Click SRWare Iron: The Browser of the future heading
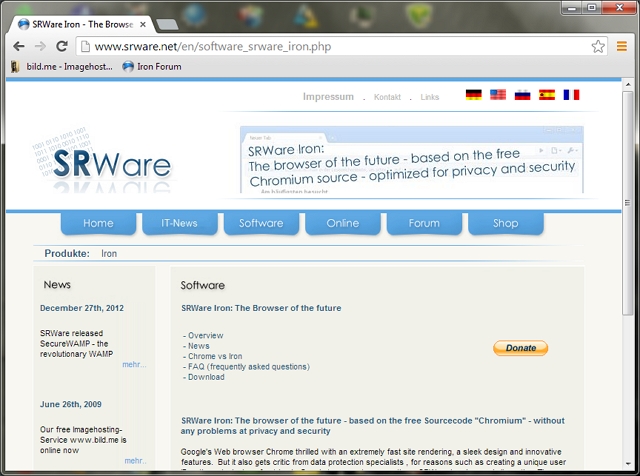This screenshot has height=476, width=640. [x=261, y=308]
